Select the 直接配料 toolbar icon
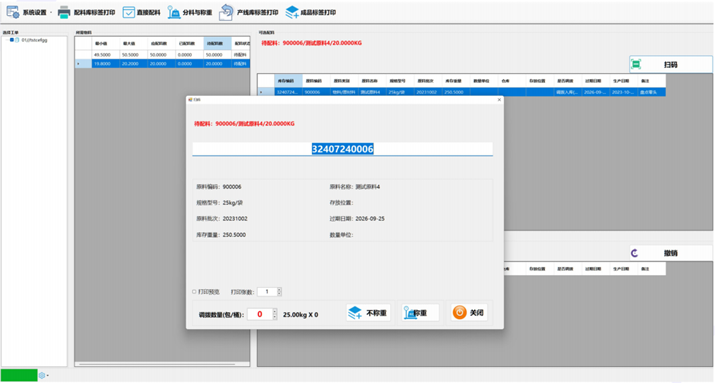The width and height of the screenshot is (715, 383). click(129, 12)
